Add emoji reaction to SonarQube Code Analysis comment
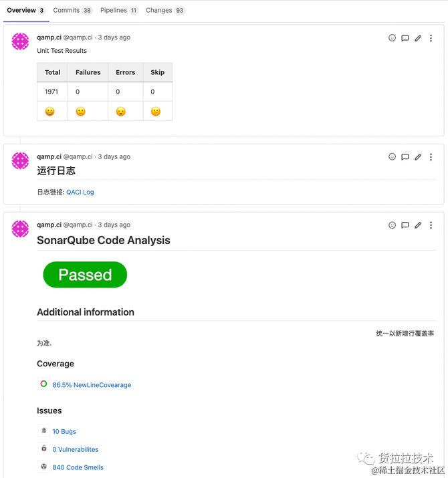 392,225
